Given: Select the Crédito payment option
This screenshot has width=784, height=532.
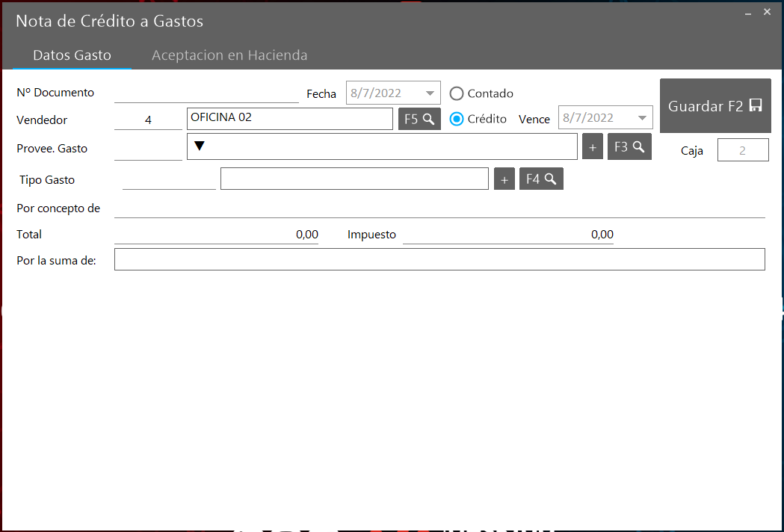Looking at the screenshot, I should (x=457, y=119).
